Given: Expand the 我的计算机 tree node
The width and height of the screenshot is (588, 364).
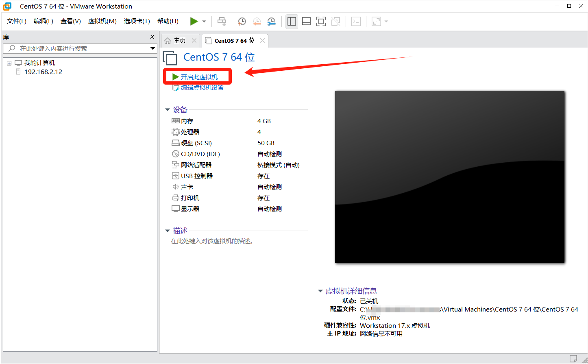Looking at the screenshot, I should tap(9, 63).
